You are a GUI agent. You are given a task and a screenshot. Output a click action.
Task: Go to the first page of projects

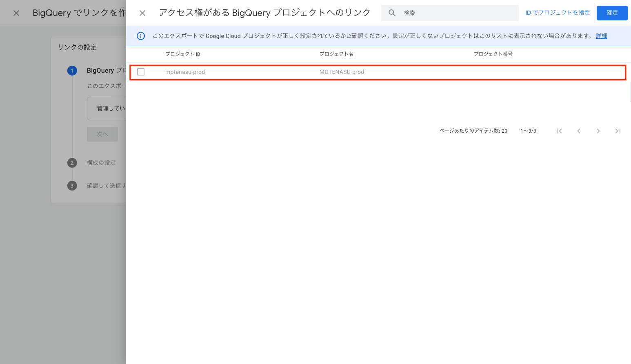tap(559, 131)
